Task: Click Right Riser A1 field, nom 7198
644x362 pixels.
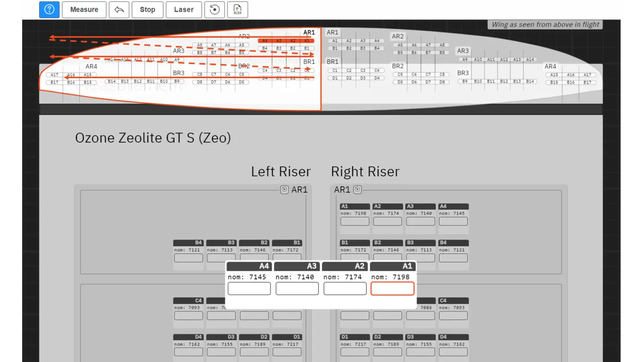Action: point(355,221)
